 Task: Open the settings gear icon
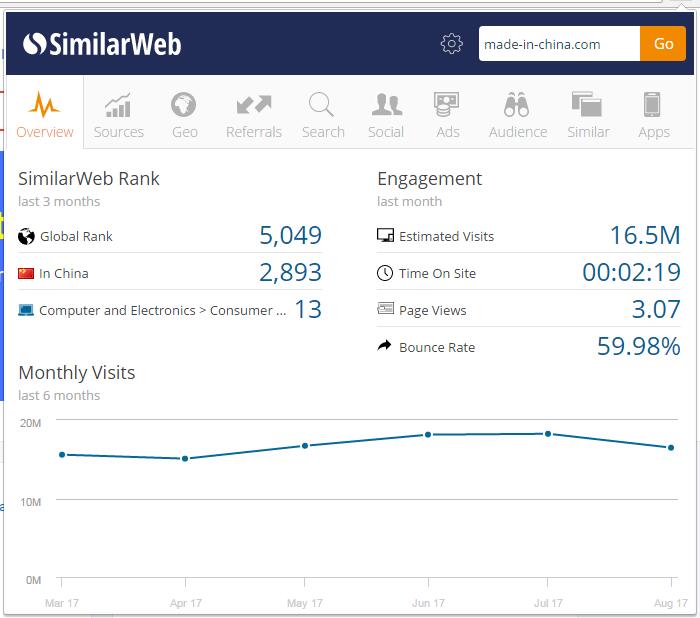point(452,44)
